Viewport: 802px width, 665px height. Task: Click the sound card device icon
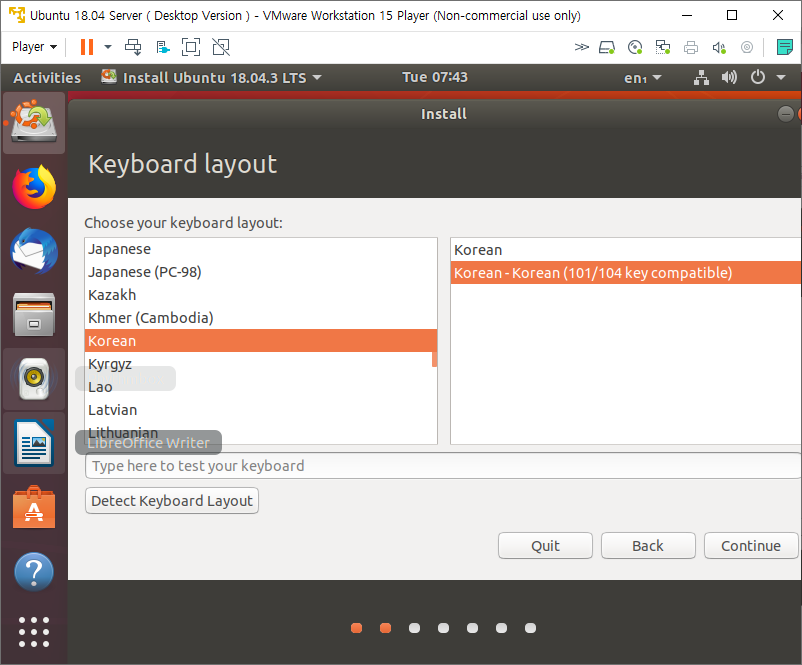click(x=719, y=48)
